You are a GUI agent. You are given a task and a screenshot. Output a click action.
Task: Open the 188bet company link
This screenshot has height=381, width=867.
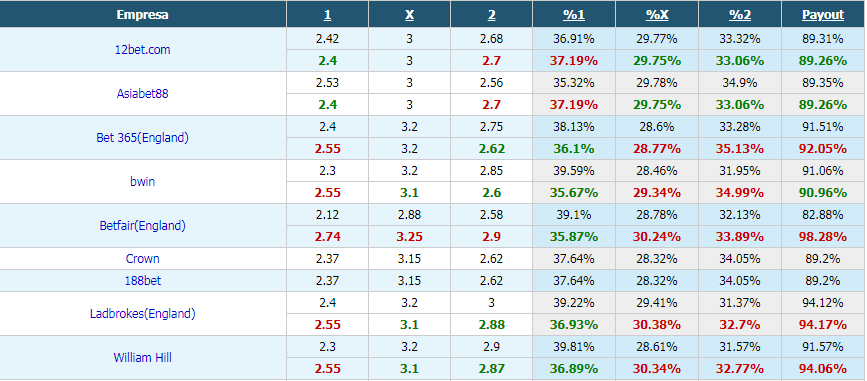coord(143,280)
